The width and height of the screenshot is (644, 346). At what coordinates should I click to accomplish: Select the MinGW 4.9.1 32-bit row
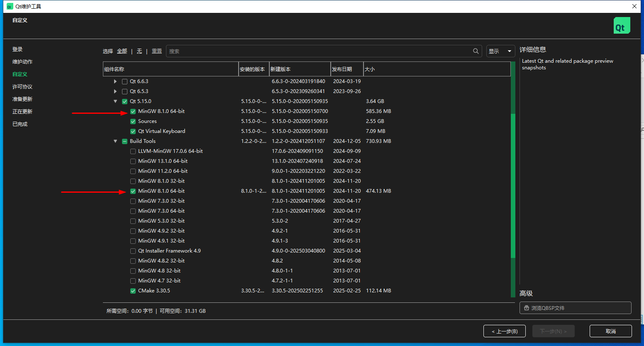(307, 241)
